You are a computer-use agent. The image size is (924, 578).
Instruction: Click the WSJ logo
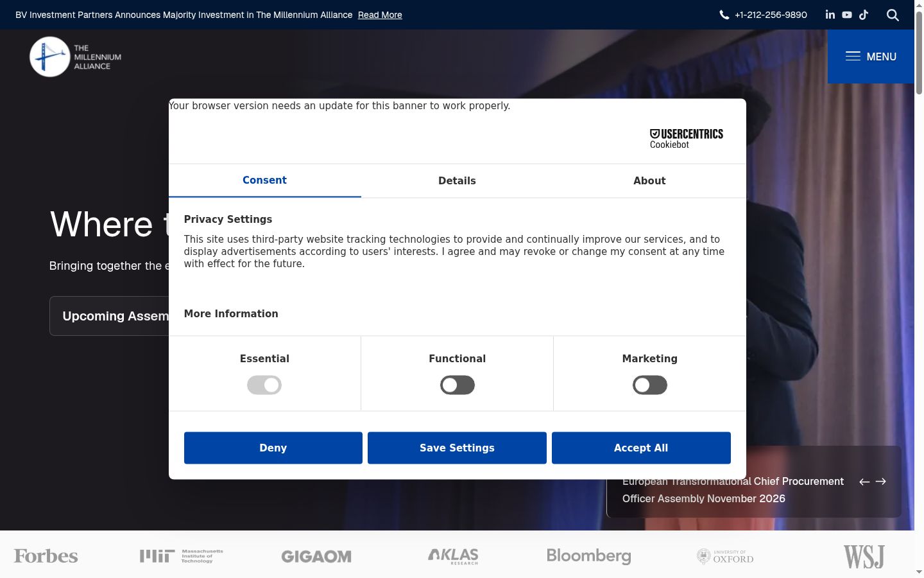coord(864,556)
